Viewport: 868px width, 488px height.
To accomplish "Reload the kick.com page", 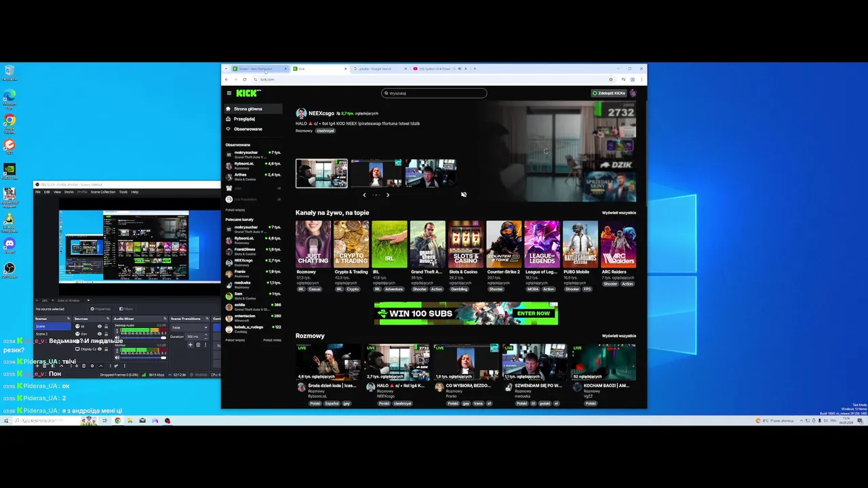I will pos(245,79).
